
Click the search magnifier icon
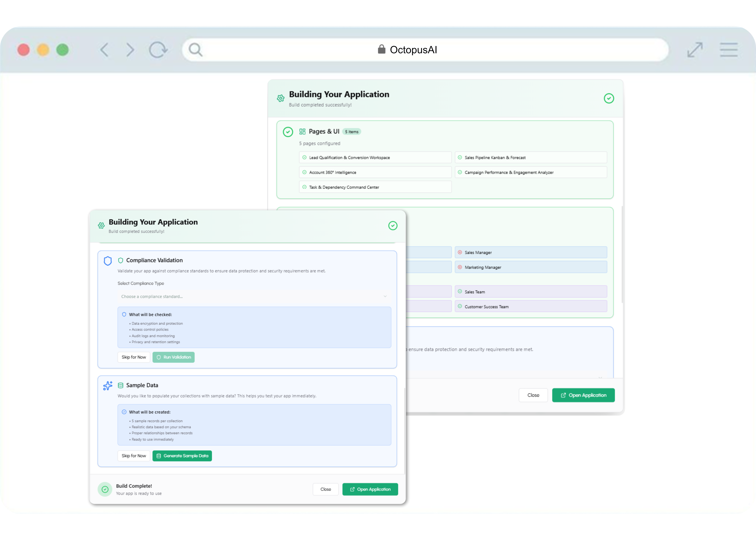click(195, 50)
